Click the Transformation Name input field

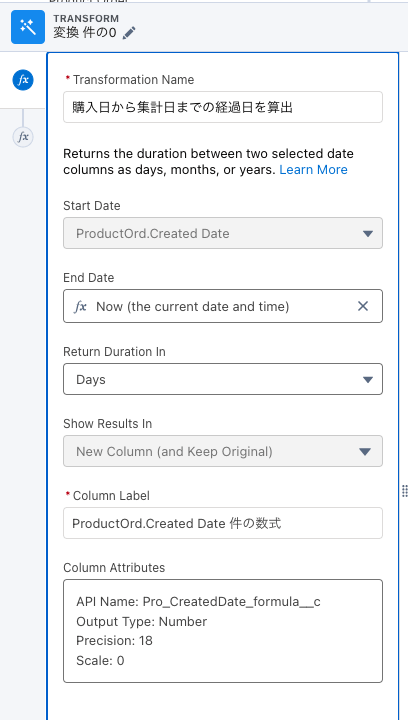point(223,107)
